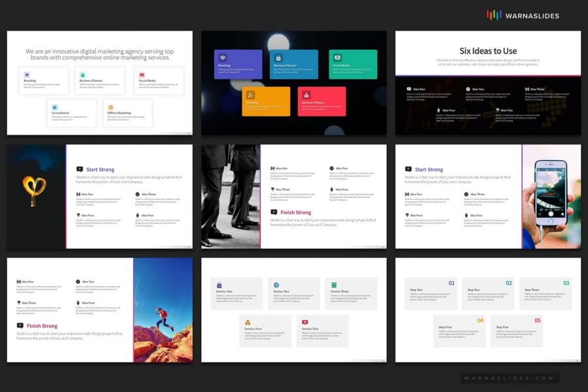Screen dimensions: 588x392
Task: Click the Branding icon on the purple card
Action: point(221,56)
